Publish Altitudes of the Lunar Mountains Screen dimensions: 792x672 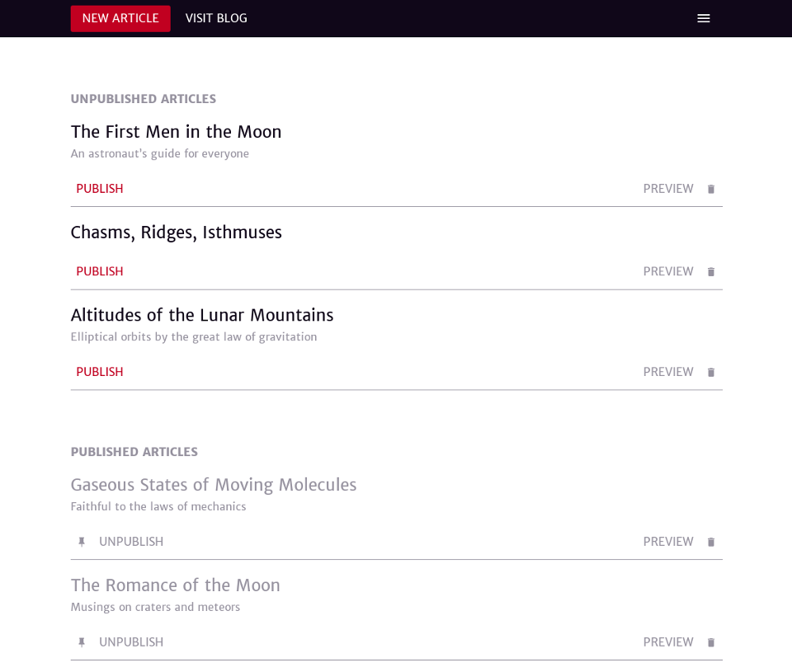click(x=100, y=372)
